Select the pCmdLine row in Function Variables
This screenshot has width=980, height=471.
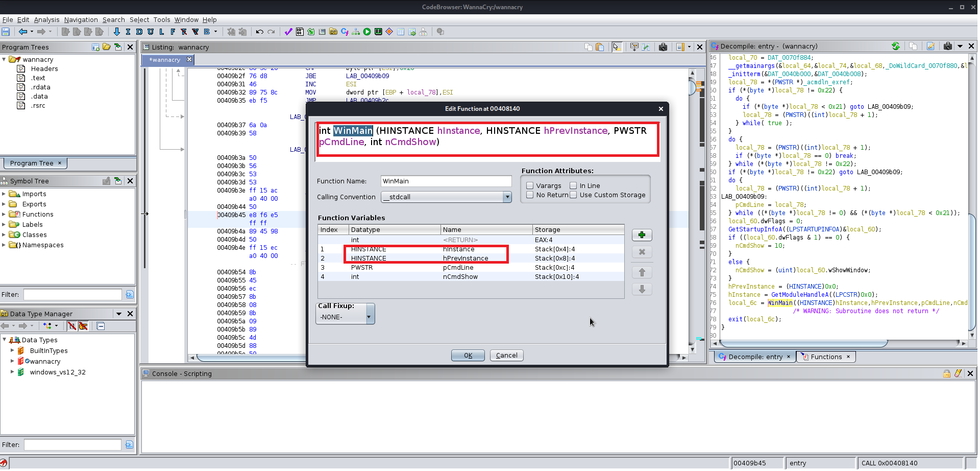click(471, 267)
